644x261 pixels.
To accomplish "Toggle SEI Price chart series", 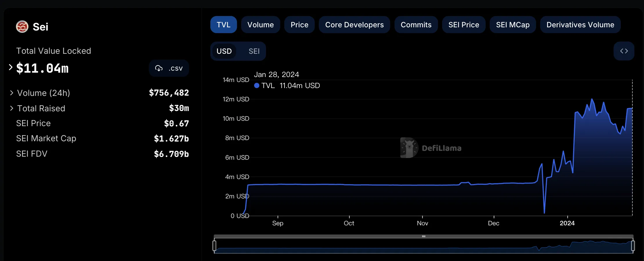I will (x=464, y=25).
